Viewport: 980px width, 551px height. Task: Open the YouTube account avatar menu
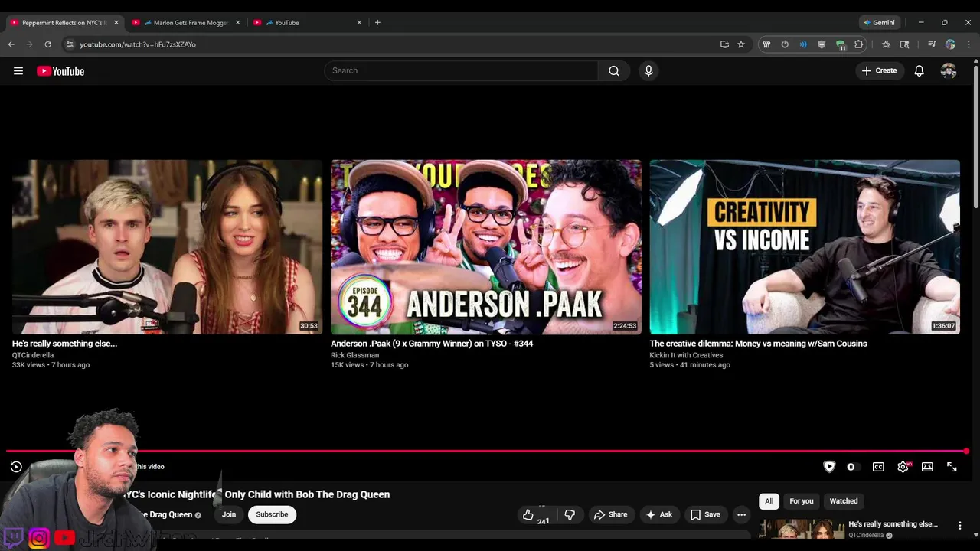tap(949, 71)
